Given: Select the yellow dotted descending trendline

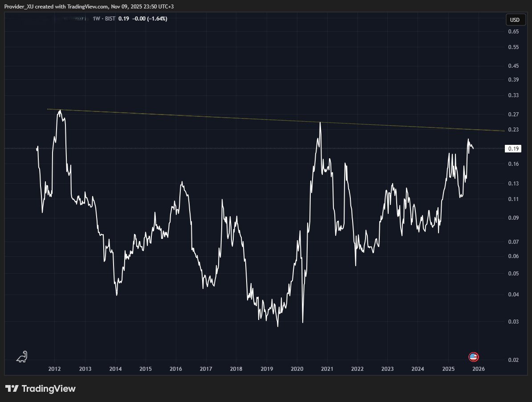Looking at the screenshot, I should (x=276, y=120).
